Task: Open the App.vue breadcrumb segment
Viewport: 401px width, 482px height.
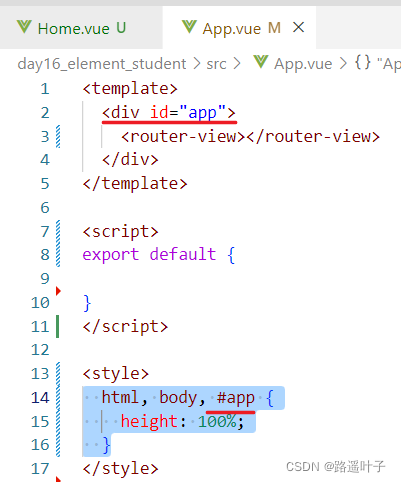Action: tap(303, 64)
